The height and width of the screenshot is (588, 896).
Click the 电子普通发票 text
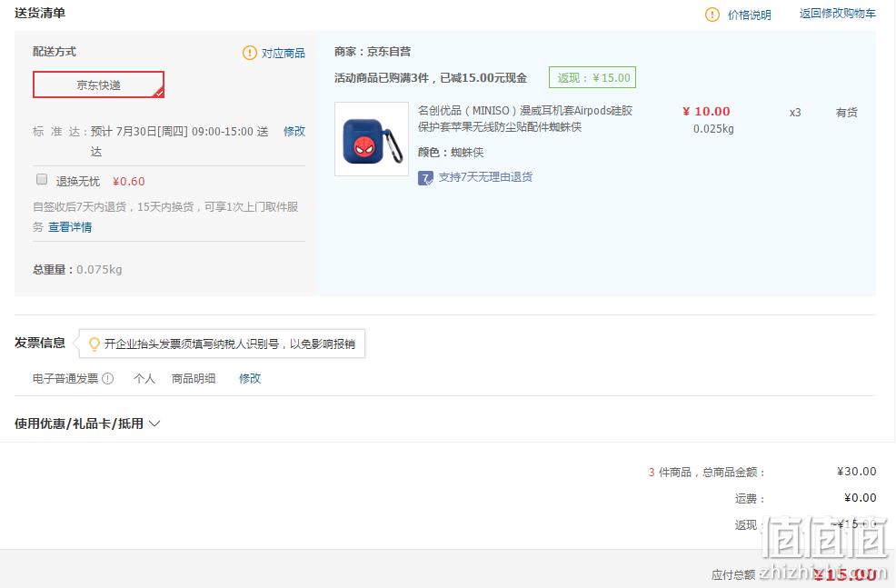point(65,378)
